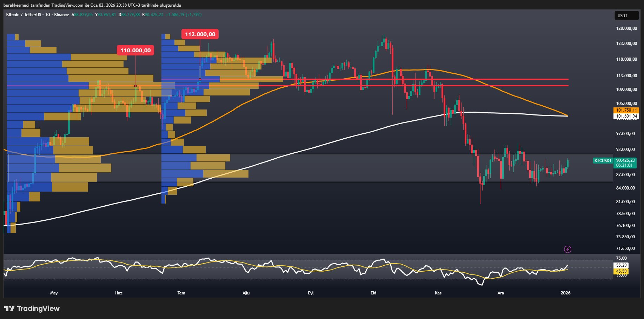Click the 2026 marker on time axis
This screenshot has height=319, width=644.
click(x=565, y=293)
